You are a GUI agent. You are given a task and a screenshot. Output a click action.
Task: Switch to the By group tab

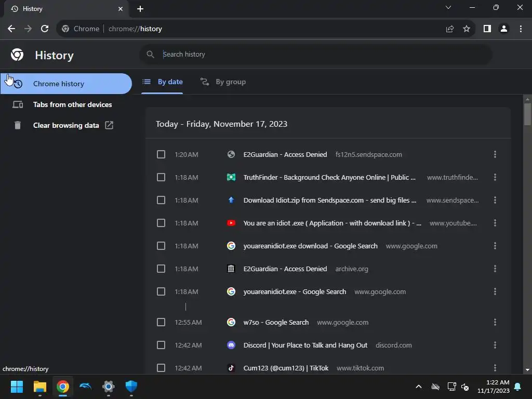(223, 82)
